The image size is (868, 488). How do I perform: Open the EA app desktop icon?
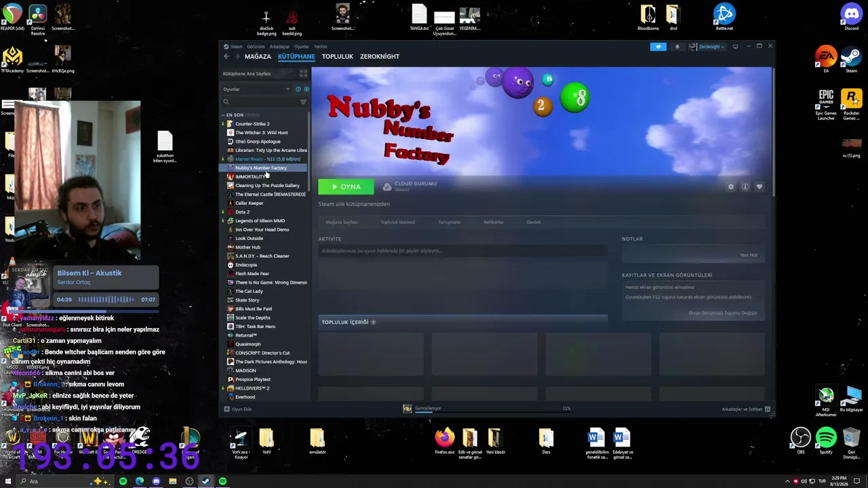coord(826,59)
